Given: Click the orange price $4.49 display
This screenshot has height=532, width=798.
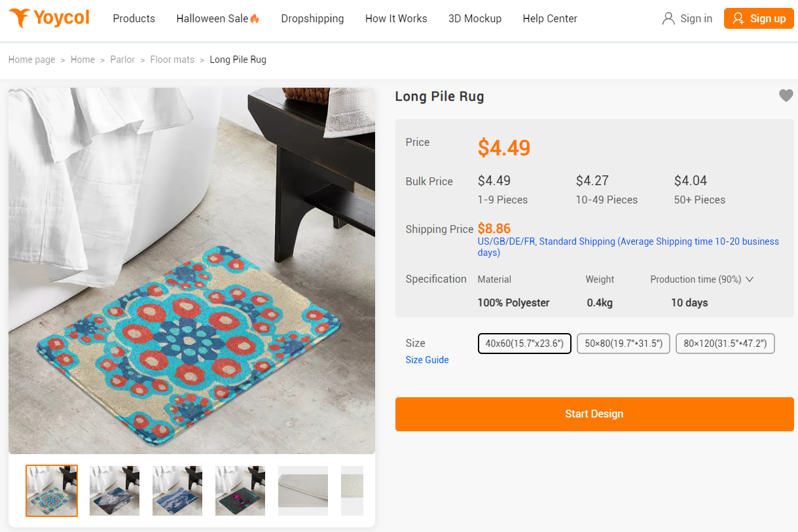Looking at the screenshot, I should tap(503, 148).
